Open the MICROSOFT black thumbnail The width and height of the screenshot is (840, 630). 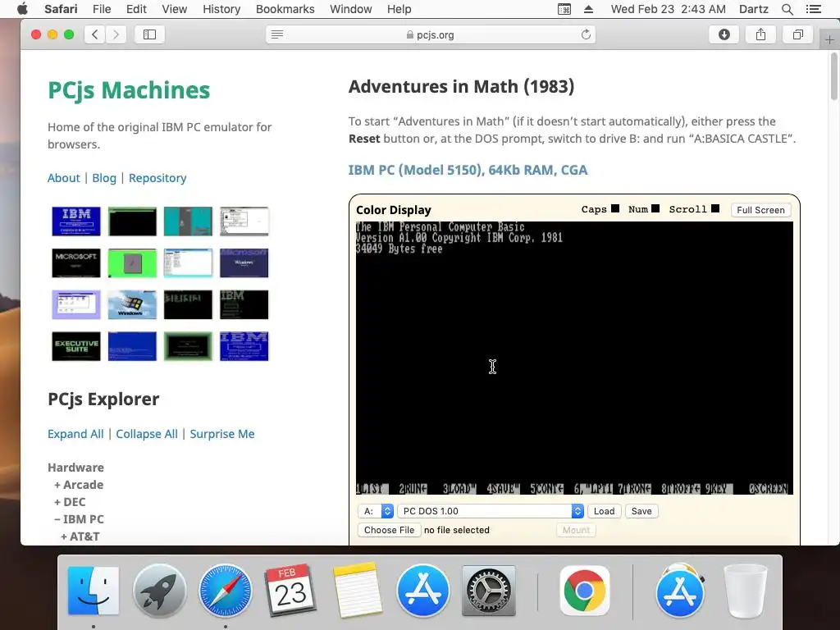[76, 263]
